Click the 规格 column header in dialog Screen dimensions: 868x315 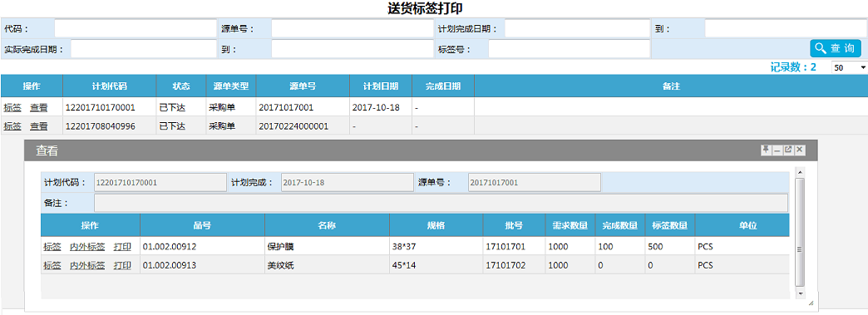point(436,225)
